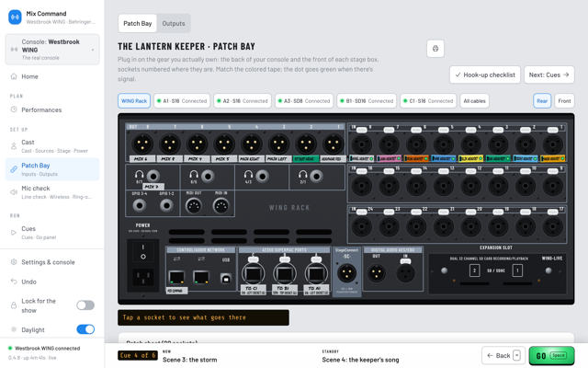Click XLR output socket 5 labeled MIX 5
The width and height of the screenshot is (588, 368).
(x=224, y=144)
